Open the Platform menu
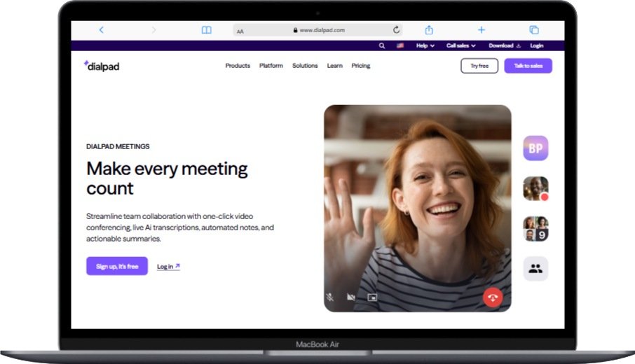 (271, 66)
